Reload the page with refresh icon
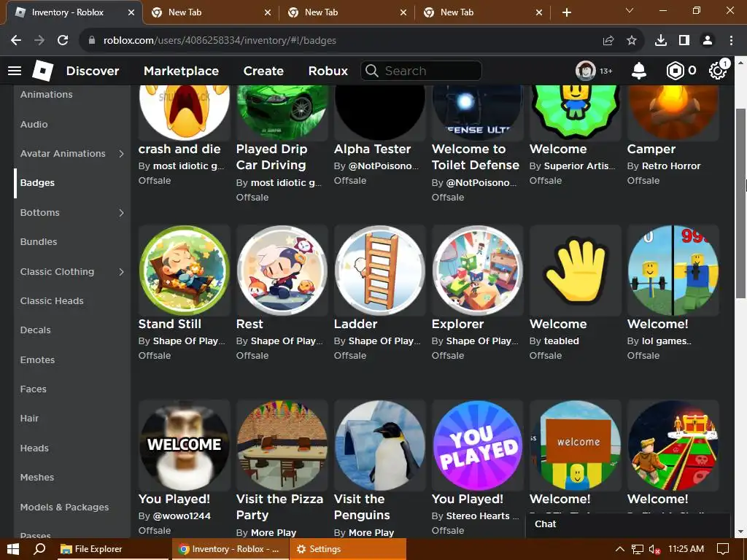The image size is (747, 560). (x=63, y=41)
